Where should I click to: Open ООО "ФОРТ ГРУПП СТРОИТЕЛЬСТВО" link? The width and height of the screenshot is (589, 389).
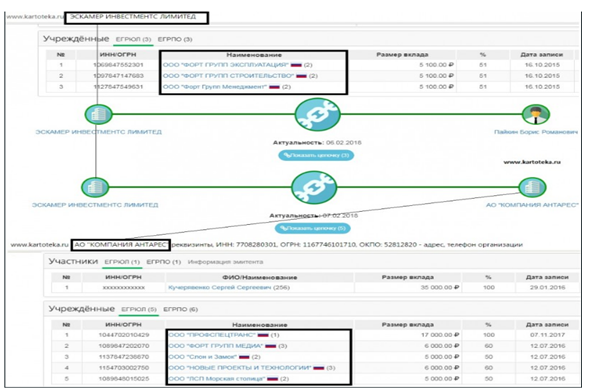pyautogui.click(x=228, y=76)
